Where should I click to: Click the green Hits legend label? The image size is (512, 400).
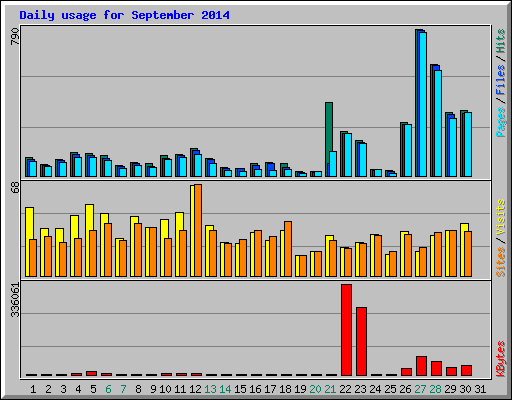point(501,41)
